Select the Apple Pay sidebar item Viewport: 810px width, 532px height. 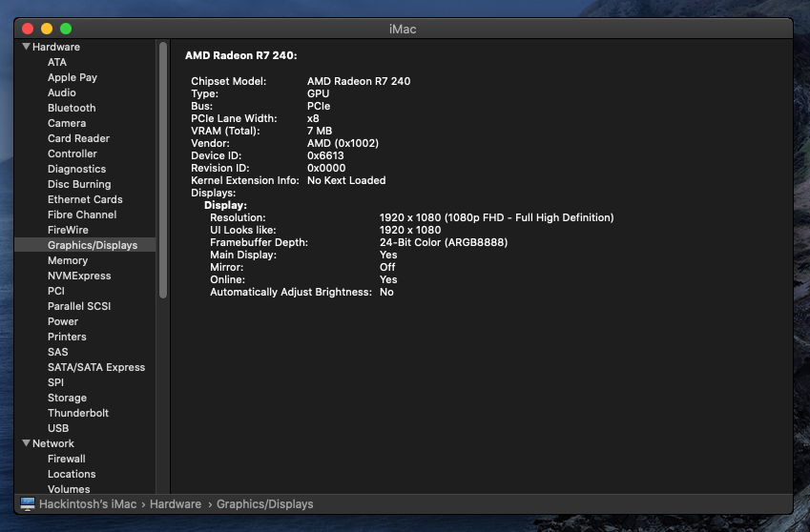[73, 77]
